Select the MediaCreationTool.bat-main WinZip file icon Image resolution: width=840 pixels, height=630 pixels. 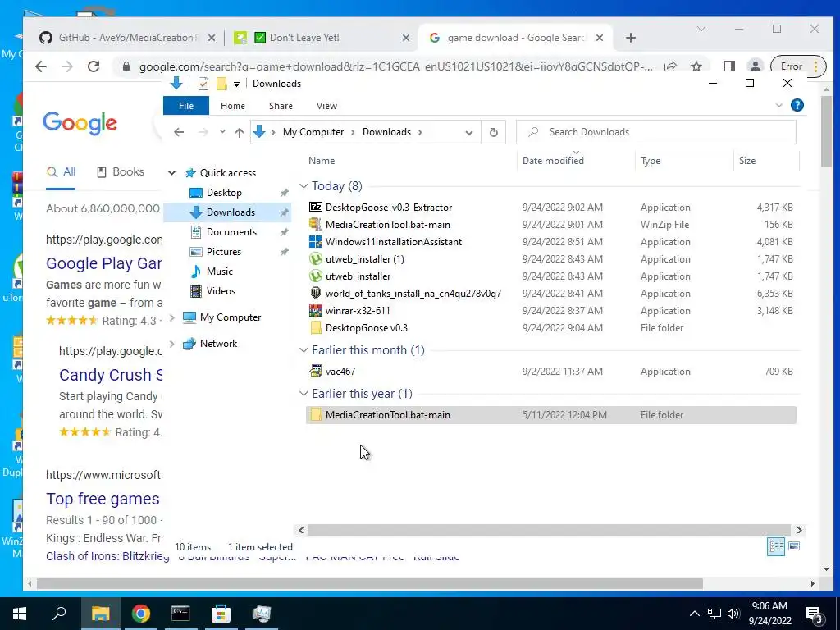[316, 225]
